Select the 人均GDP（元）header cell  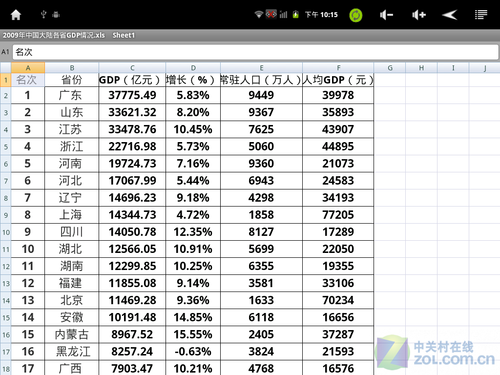(x=338, y=80)
